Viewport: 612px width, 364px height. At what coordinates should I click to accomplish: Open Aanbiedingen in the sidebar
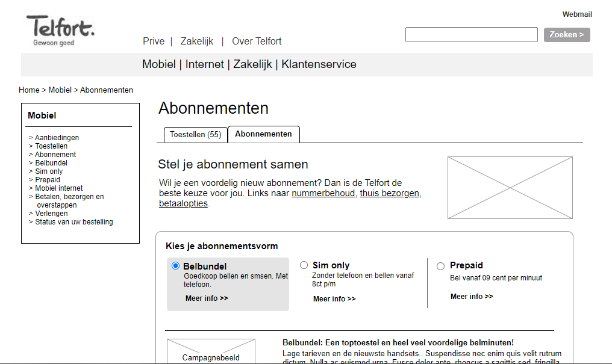(57, 138)
